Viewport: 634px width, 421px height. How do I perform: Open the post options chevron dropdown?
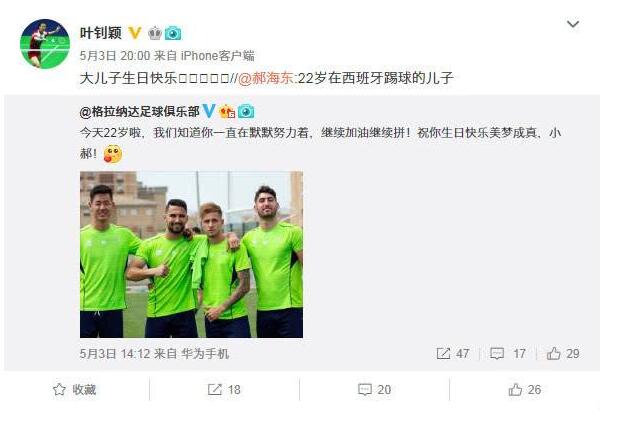pyautogui.click(x=573, y=24)
